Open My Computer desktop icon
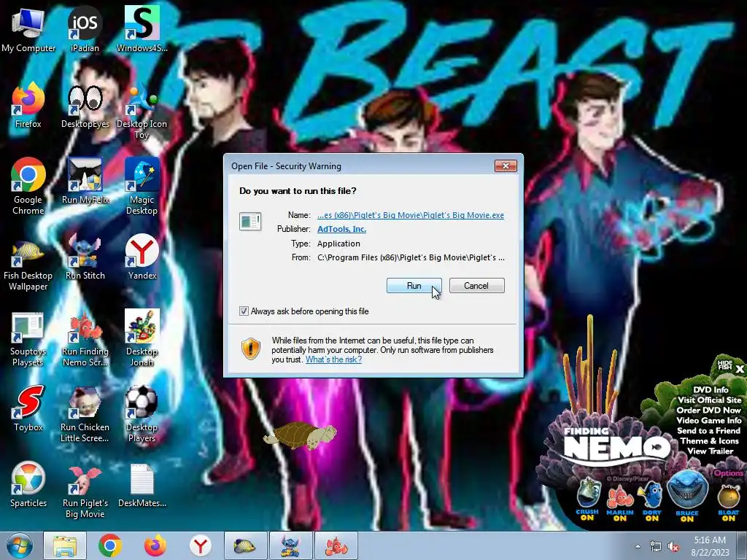The image size is (747, 560). click(28, 28)
